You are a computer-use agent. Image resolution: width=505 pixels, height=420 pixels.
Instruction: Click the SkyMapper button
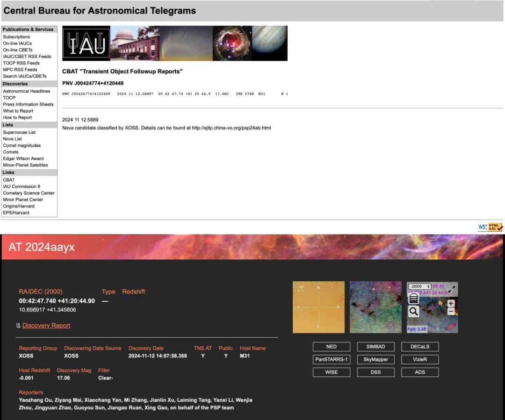(375, 359)
